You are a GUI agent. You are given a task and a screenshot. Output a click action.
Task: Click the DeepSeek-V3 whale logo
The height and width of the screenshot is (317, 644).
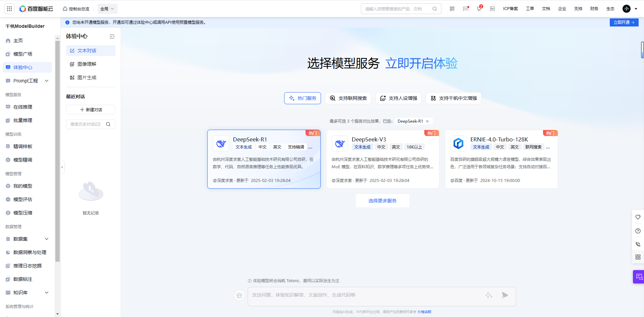click(x=340, y=143)
